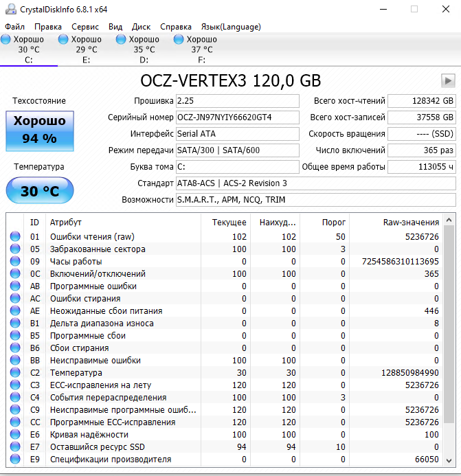The height and width of the screenshot is (476, 461).
Task: Open the Правка menu
Action: pos(48,27)
